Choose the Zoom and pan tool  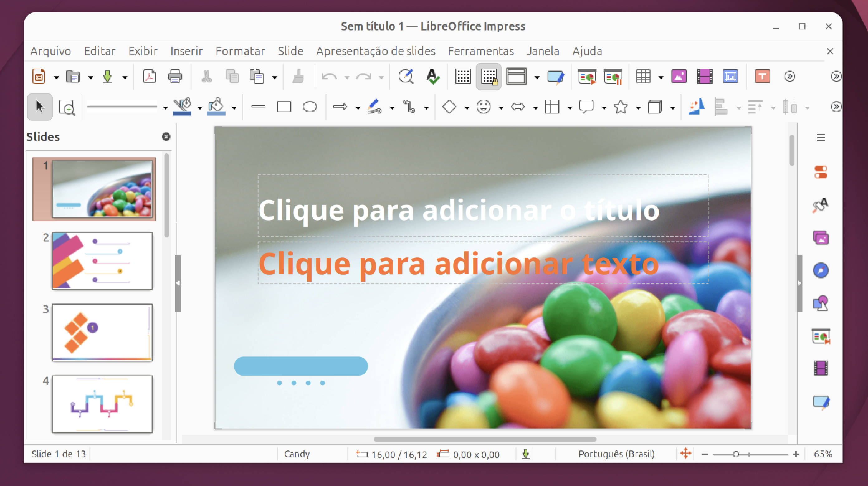67,107
